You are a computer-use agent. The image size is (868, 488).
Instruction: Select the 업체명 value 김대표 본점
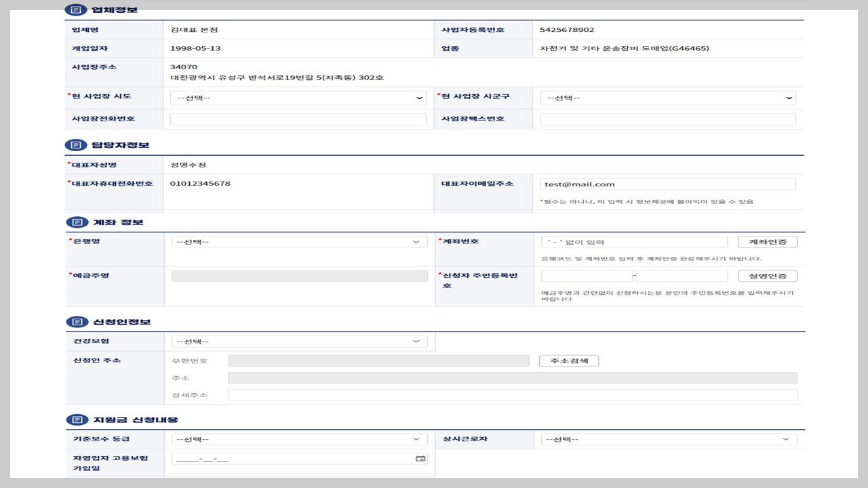[x=194, y=30]
